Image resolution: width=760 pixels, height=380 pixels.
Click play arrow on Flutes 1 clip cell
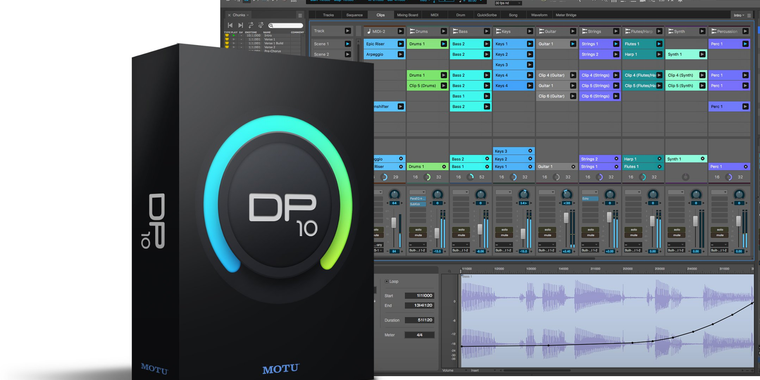tap(659, 44)
